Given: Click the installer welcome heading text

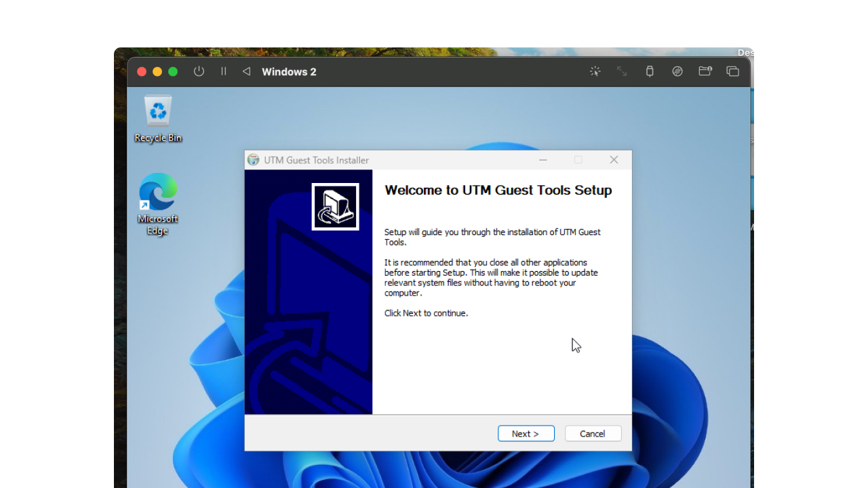Looking at the screenshot, I should (x=498, y=190).
